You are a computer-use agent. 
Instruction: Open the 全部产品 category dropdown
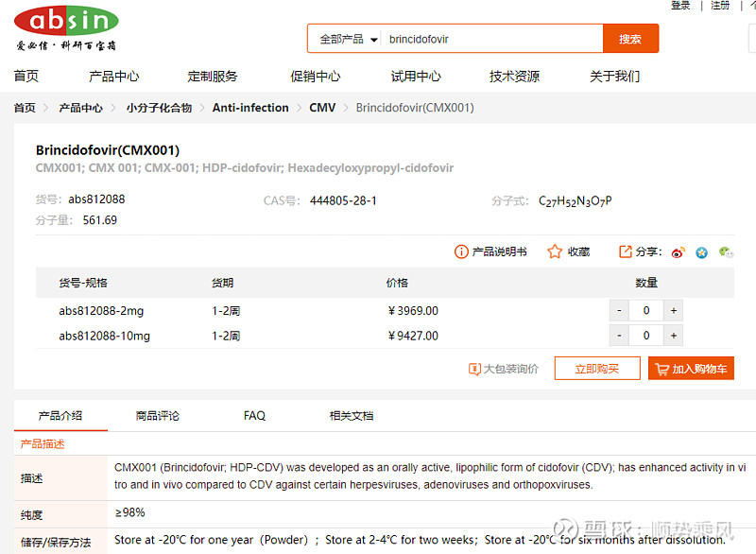344,39
